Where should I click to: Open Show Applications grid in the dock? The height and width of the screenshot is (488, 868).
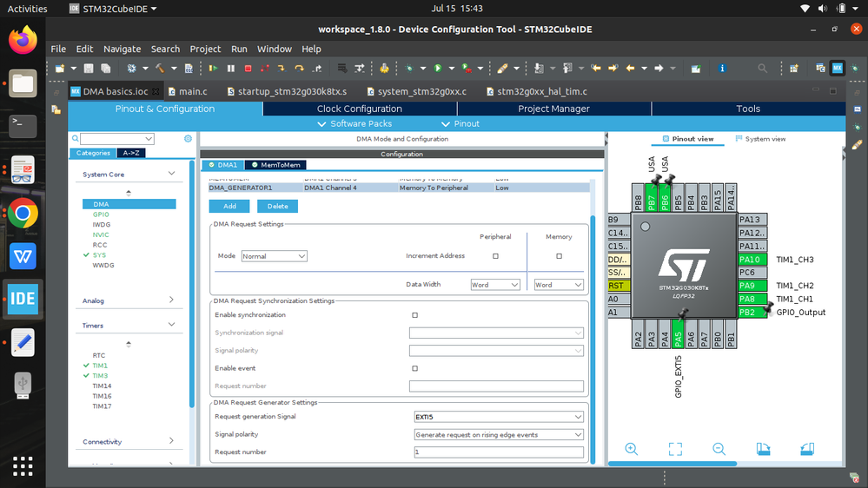[23, 466]
